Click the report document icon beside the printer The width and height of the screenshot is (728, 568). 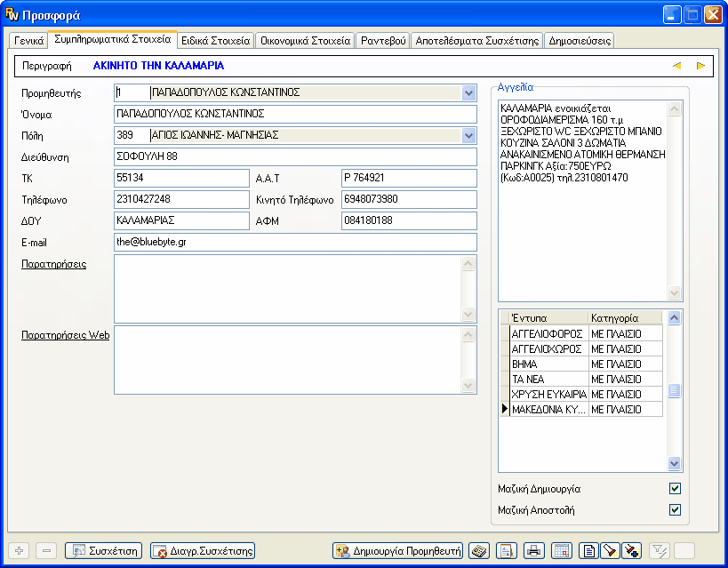coord(506,551)
